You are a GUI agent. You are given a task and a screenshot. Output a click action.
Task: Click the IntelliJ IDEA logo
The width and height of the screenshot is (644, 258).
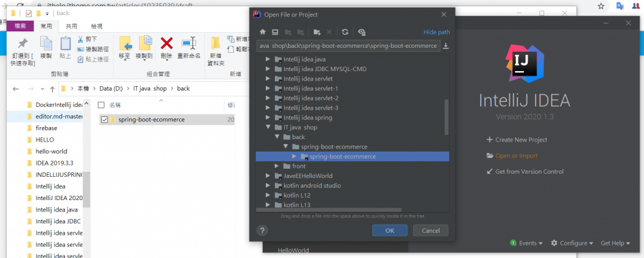524,65
